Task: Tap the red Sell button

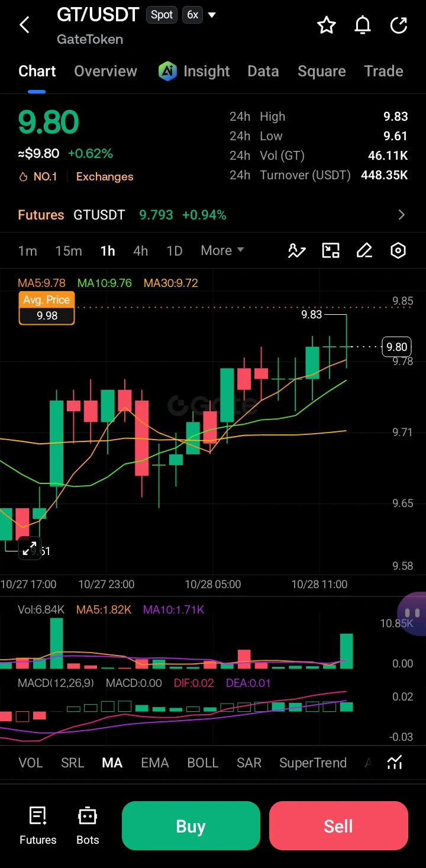Action: [338, 825]
